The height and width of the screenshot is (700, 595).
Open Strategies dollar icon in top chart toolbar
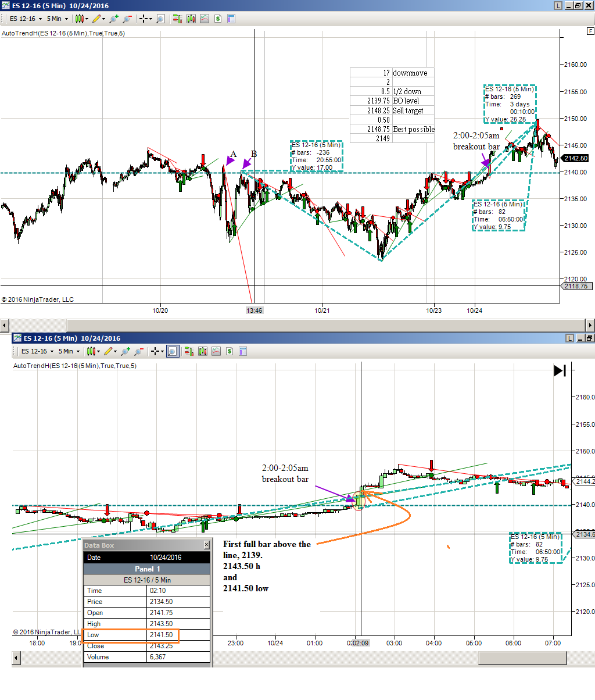tap(218, 19)
